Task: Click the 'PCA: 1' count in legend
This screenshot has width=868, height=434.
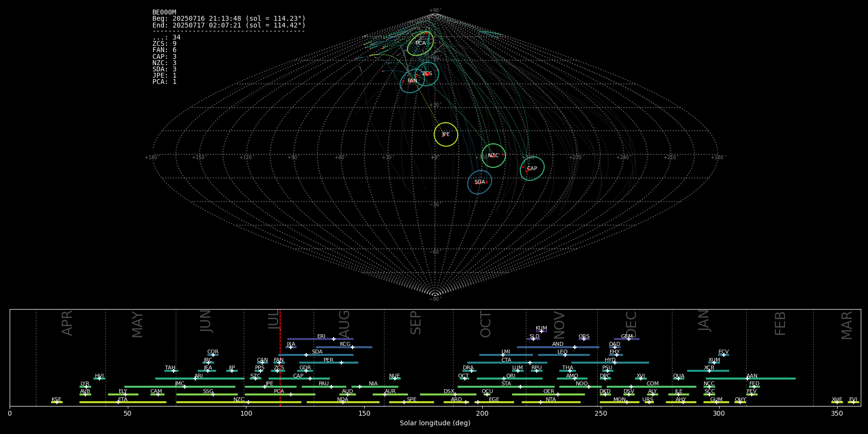Action: pos(164,82)
